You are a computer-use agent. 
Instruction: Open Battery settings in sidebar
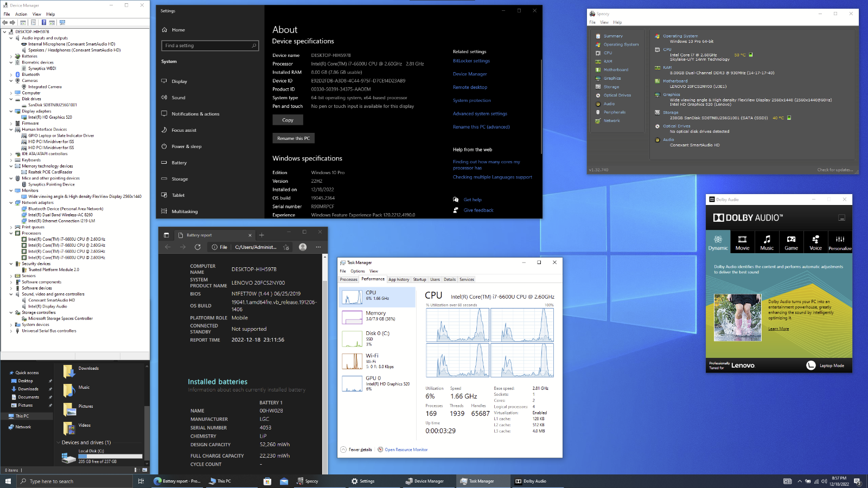coord(179,163)
